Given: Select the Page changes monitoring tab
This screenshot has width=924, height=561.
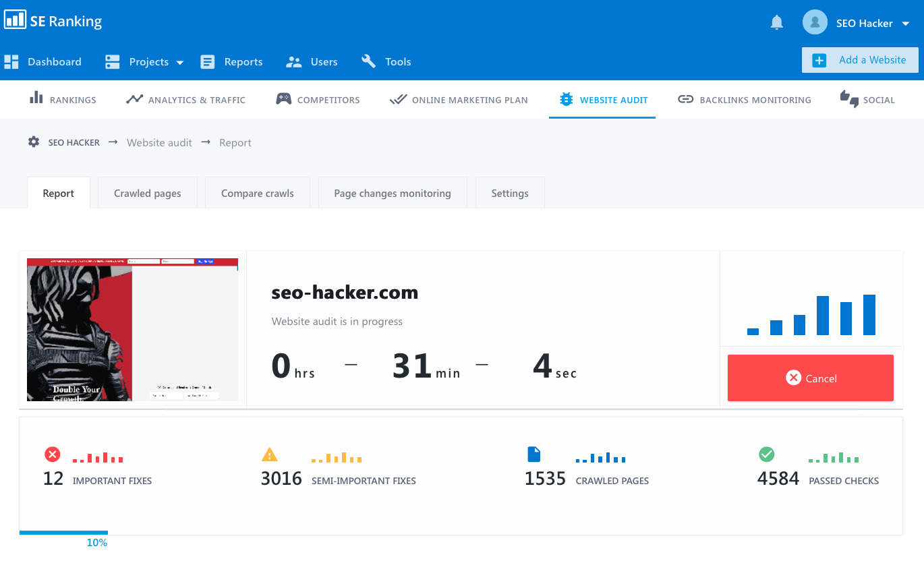Looking at the screenshot, I should (392, 194).
